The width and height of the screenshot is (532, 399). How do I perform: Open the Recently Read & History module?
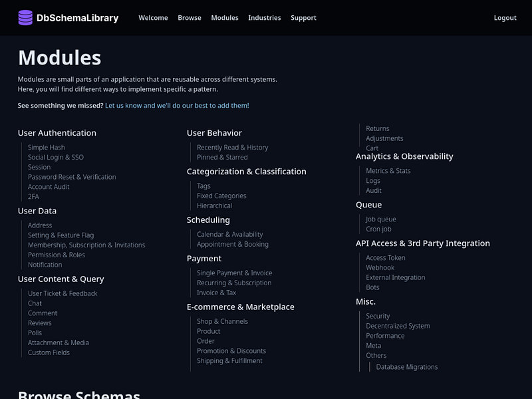pos(231,147)
